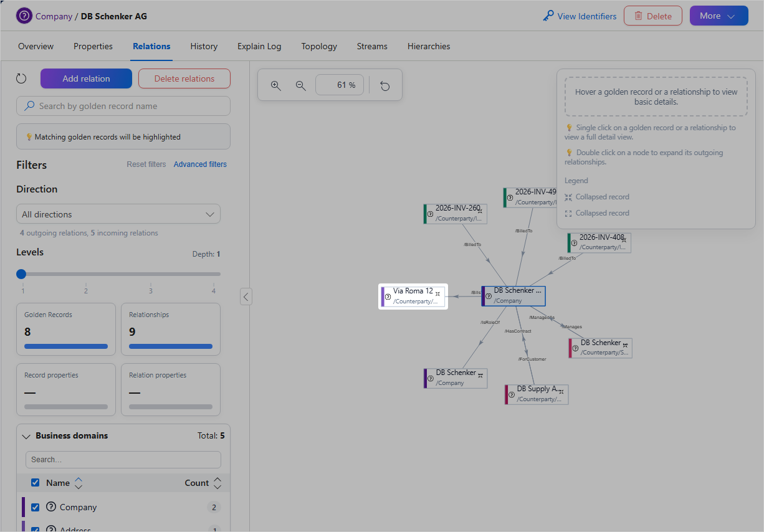Click the question-mark icon on the Via Roma 12 node
Viewport: 764px width, 532px height.
pos(388,297)
